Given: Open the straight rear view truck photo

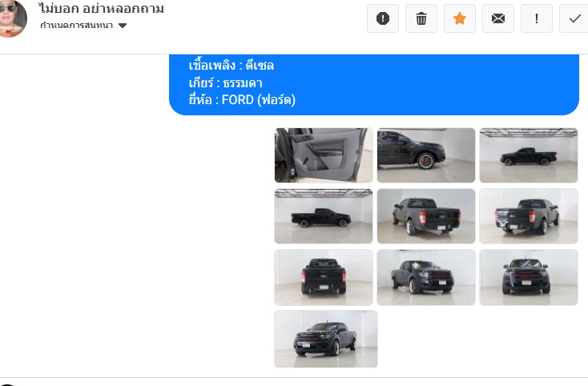Looking at the screenshot, I should pyautogui.click(x=324, y=277).
